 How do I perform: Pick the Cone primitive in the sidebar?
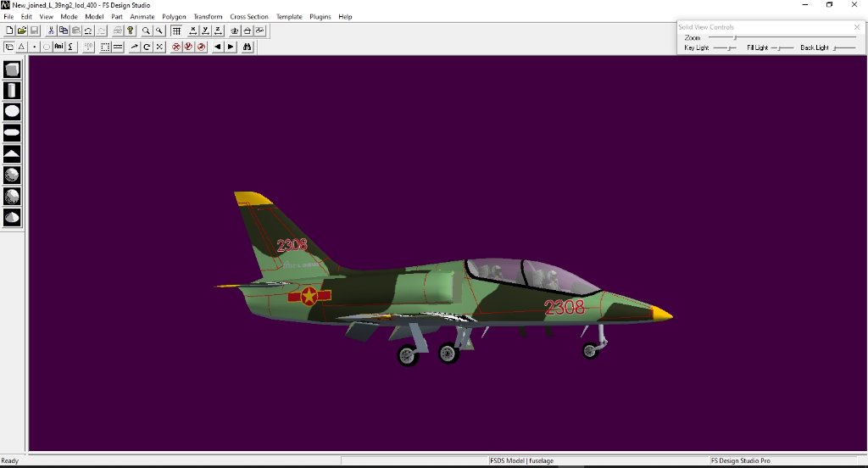click(x=12, y=153)
